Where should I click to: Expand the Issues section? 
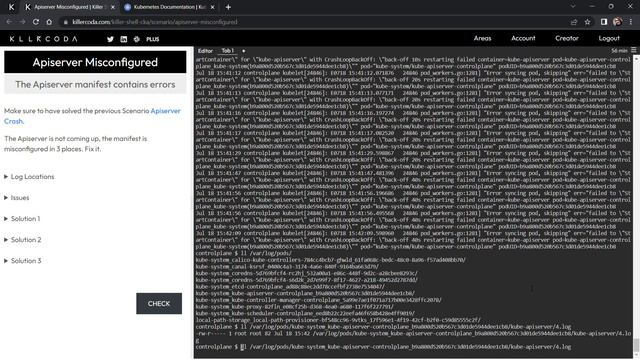tap(17, 198)
